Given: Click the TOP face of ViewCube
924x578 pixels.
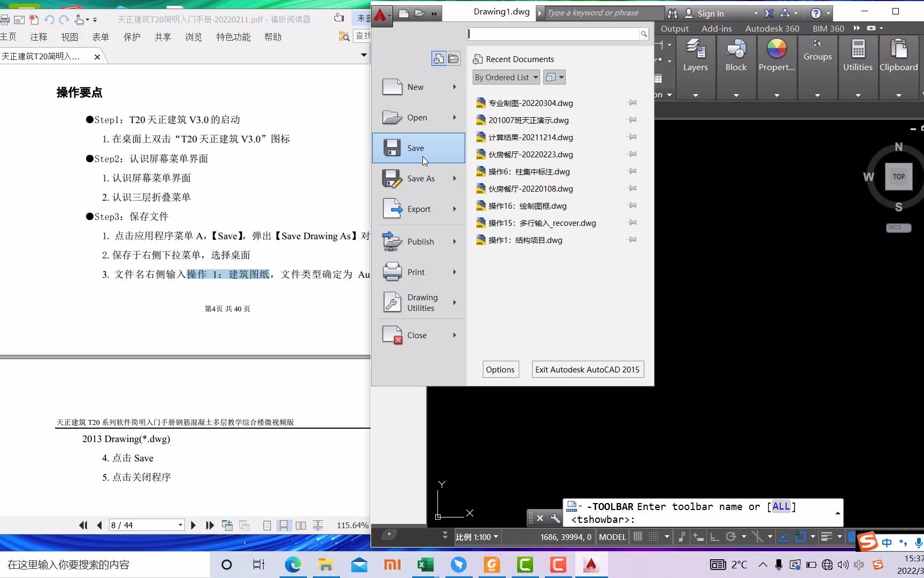Looking at the screenshot, I should coord(898,177).
